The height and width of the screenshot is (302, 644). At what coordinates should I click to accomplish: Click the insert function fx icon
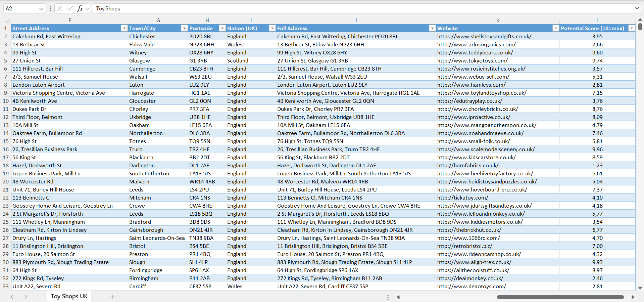pyautogui.click(x=80, y=8)
